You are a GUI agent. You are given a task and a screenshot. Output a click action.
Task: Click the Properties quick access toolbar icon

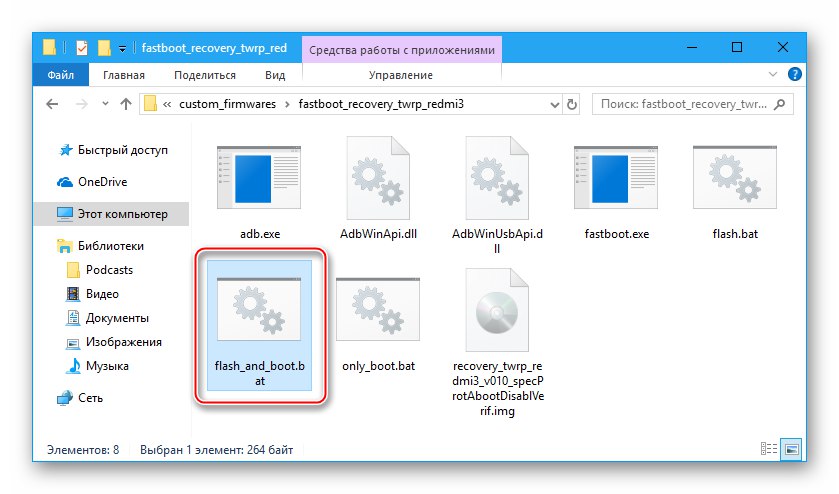click(x=82, y=48)
